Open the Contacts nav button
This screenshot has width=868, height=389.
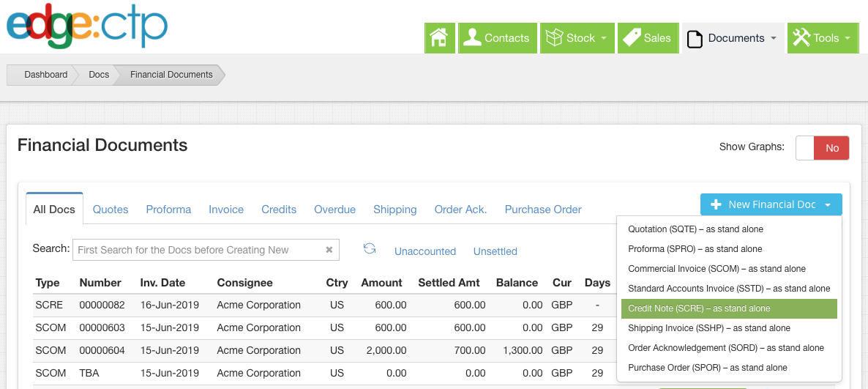click(498, 38)
